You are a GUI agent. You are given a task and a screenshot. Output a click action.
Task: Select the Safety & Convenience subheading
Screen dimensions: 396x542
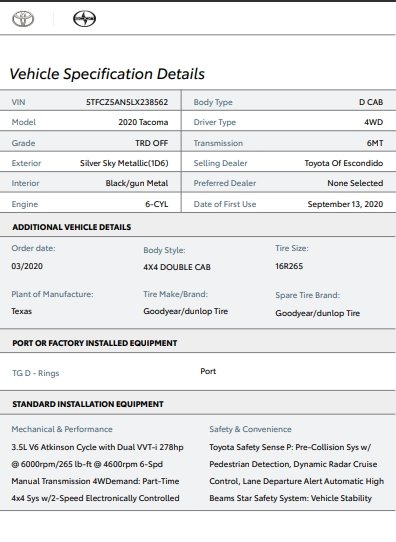click(x=250, y=429)
